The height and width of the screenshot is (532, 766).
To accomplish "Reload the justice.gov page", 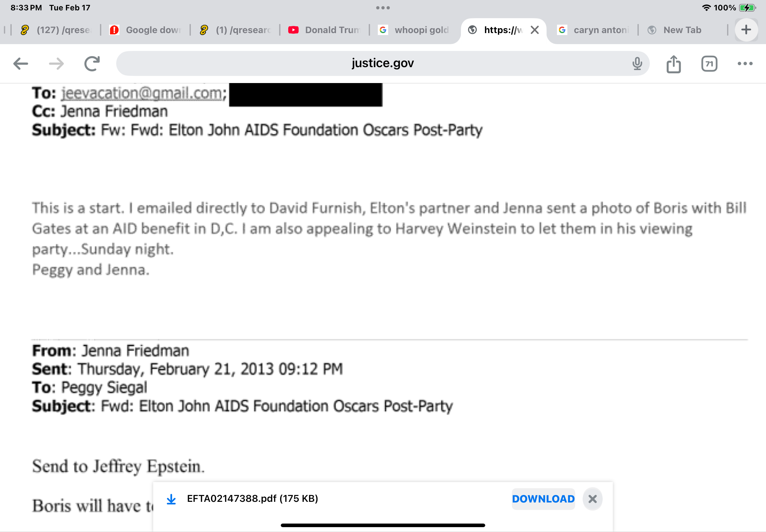I will click(92, 63).
